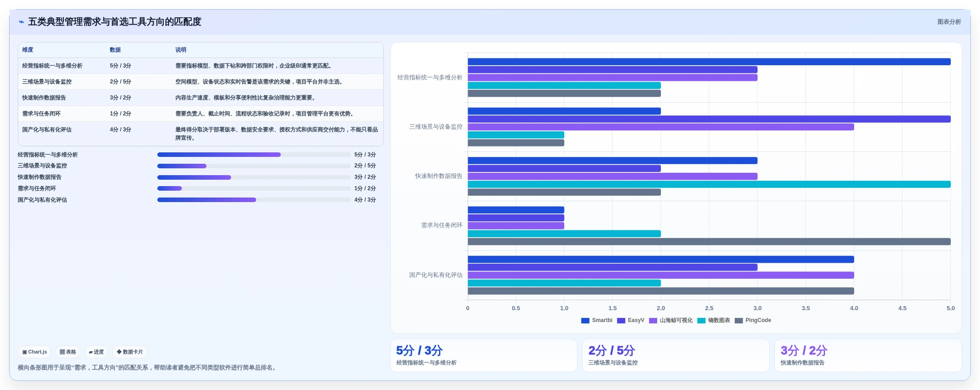Image resolution: width=980 pixels, height=390 pixels.
Task: Click the chart axis label 快速制作数据报告
Action: pos(438,176)
